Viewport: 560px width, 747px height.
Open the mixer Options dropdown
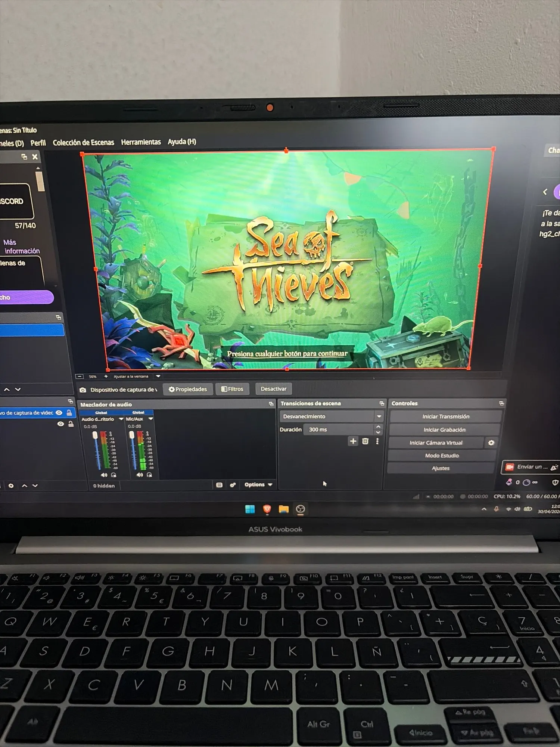point(258,484)
